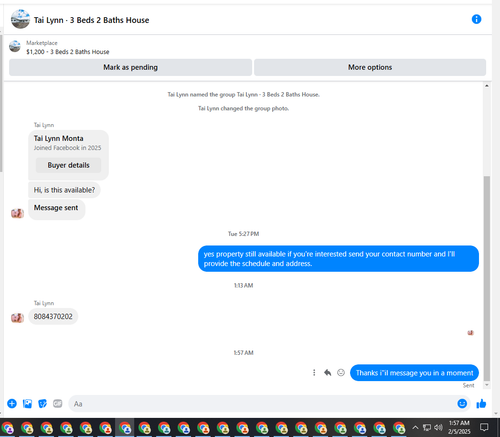Open the Marketplace listing thumbnail for $1,200 house

15,46
